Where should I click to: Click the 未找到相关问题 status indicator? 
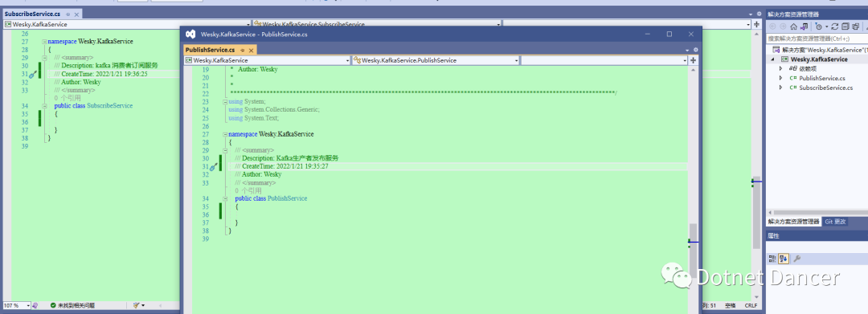click(x=72, y=305)
